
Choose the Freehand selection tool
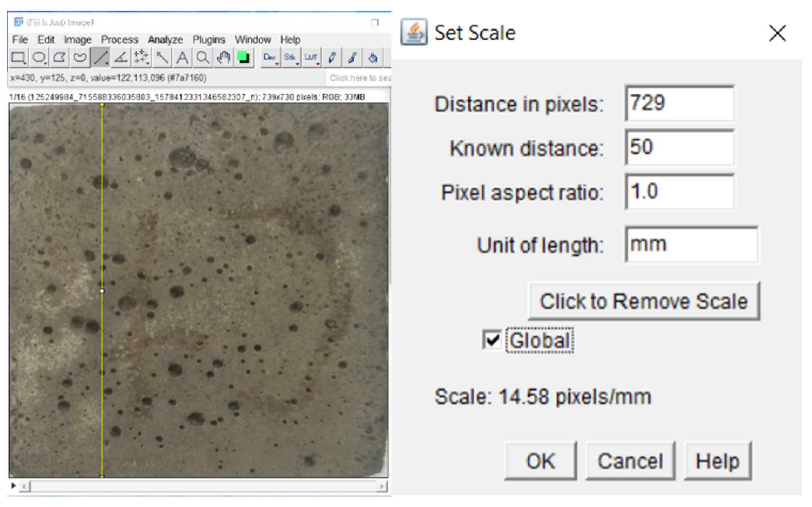tap(80, 58)
